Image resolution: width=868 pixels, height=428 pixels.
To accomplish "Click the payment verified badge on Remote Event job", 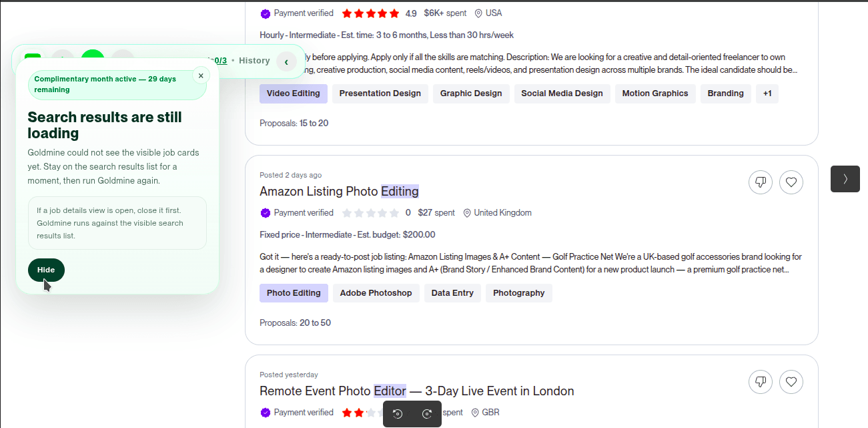I will click(266, 413).
